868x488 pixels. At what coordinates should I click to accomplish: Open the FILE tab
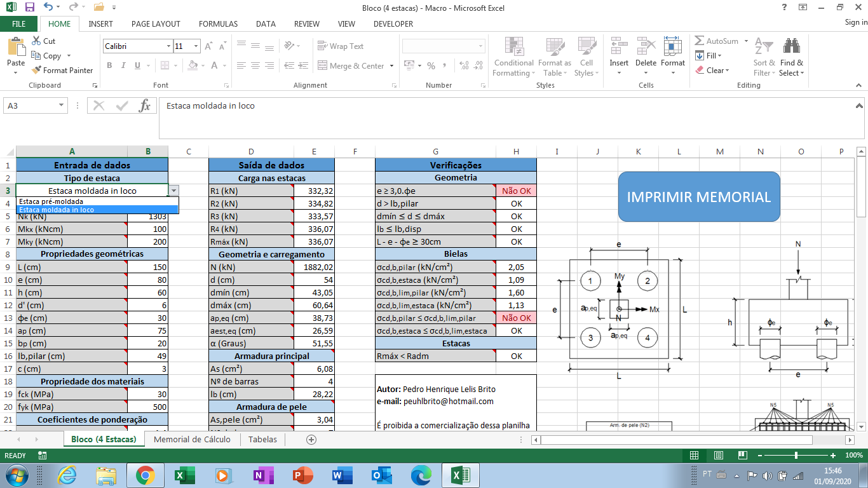pyautogui.click(x=19, y=24)
